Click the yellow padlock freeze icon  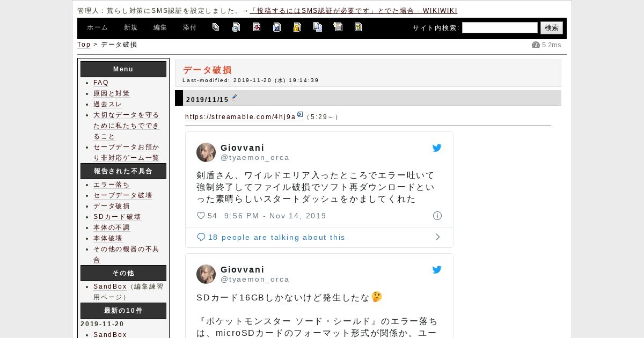pyautogui.click(x=297, y=27)
